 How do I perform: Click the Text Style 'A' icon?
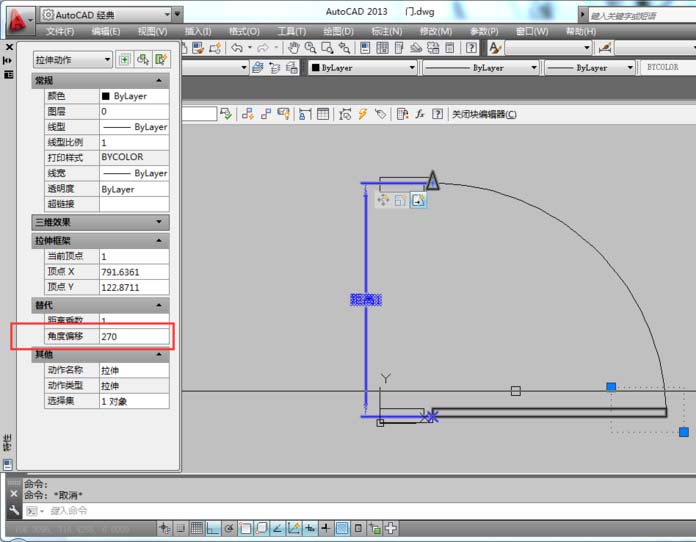pyautogui.click(x=495, y=48)
